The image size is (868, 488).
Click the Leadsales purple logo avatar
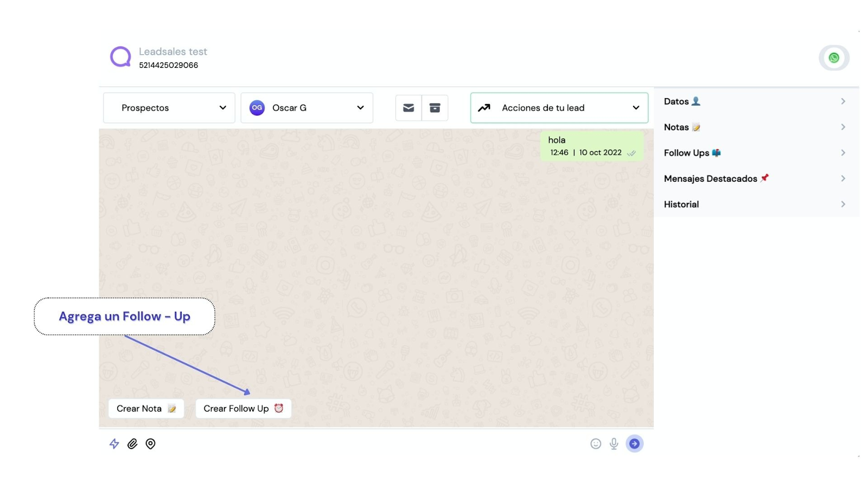(120, 56)
